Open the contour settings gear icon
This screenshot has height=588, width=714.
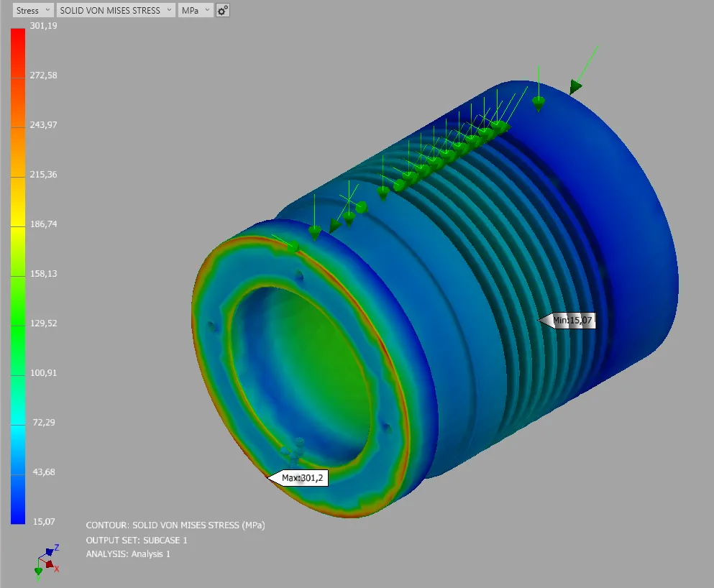(222, 10)
